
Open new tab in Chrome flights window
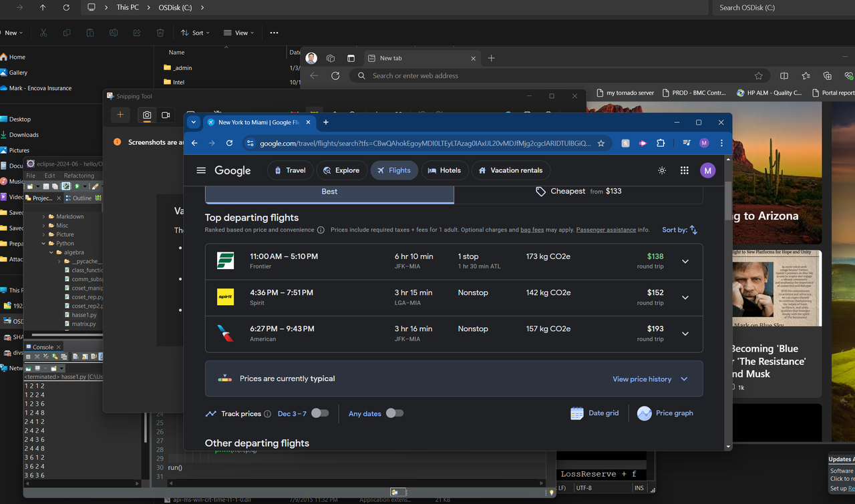326,122
